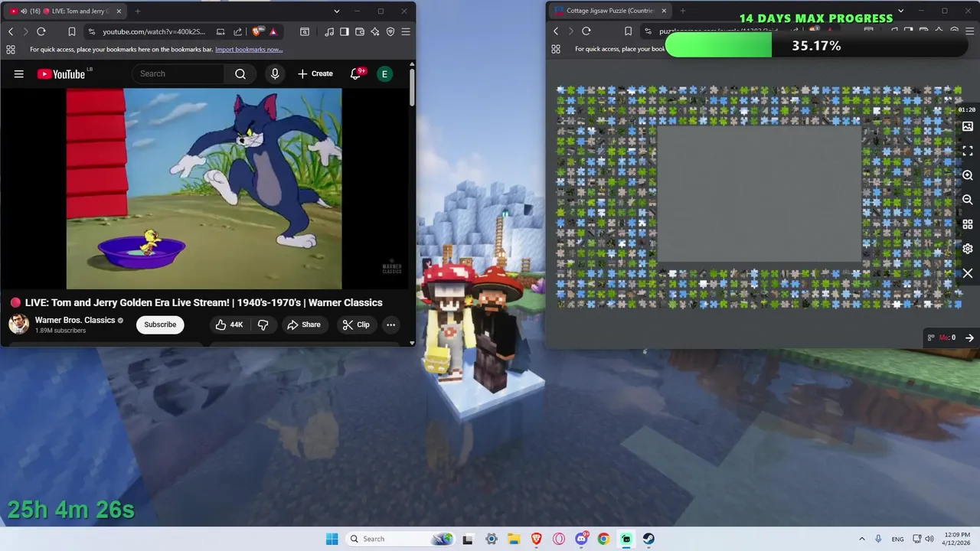980x551 pixels.
Task: View site settings icon in YouTube address bar
Action: (x=91, y=31)
